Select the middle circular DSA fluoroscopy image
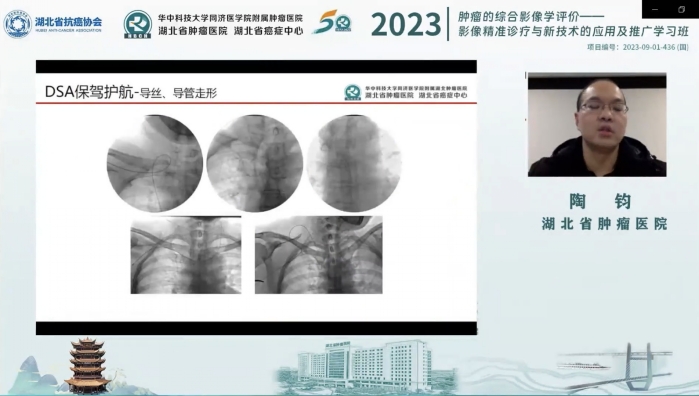 pyautogui.click(x=255, y=163)
